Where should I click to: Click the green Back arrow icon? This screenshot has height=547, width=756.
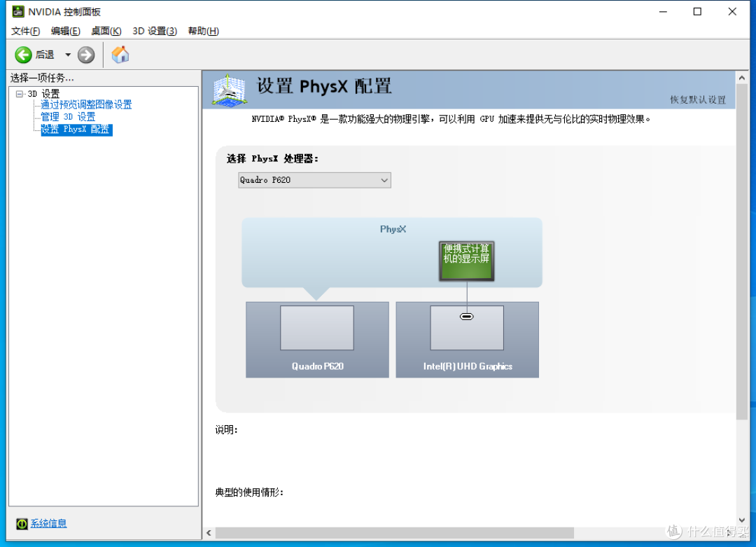coord(23,55)
